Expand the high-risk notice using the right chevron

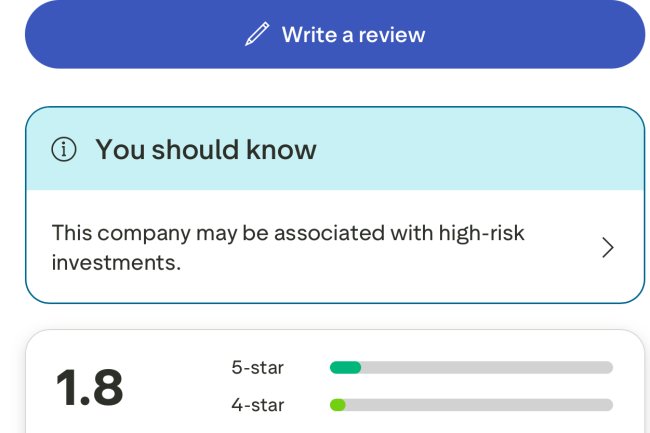pos(607,248)
